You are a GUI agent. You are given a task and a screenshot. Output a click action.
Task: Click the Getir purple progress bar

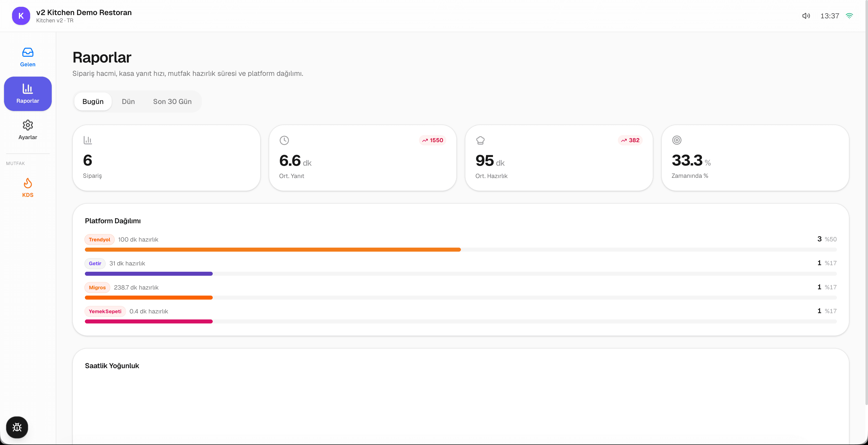149,273
